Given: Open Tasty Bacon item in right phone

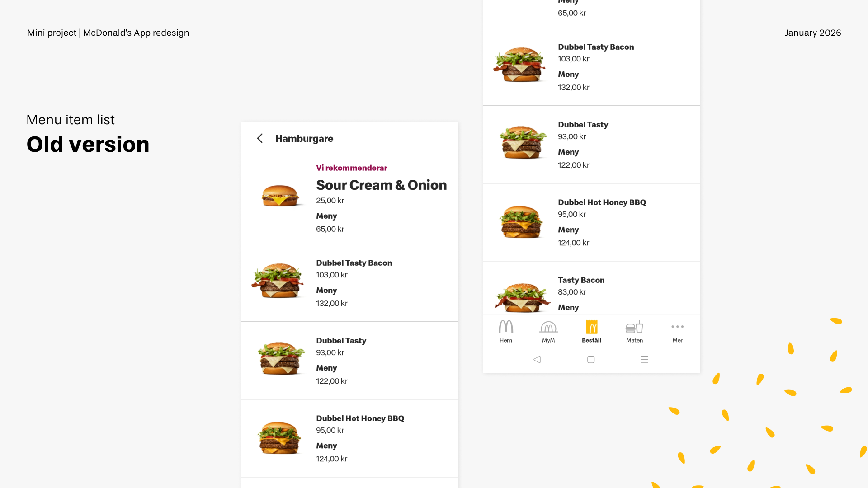Looking at the screenshot, I should click(x=592, y=288).
